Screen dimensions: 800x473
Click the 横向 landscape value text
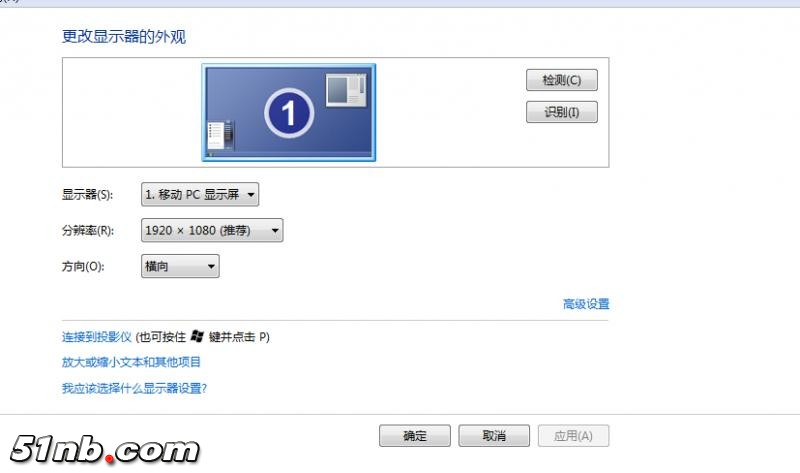click(x=157, y=266)
